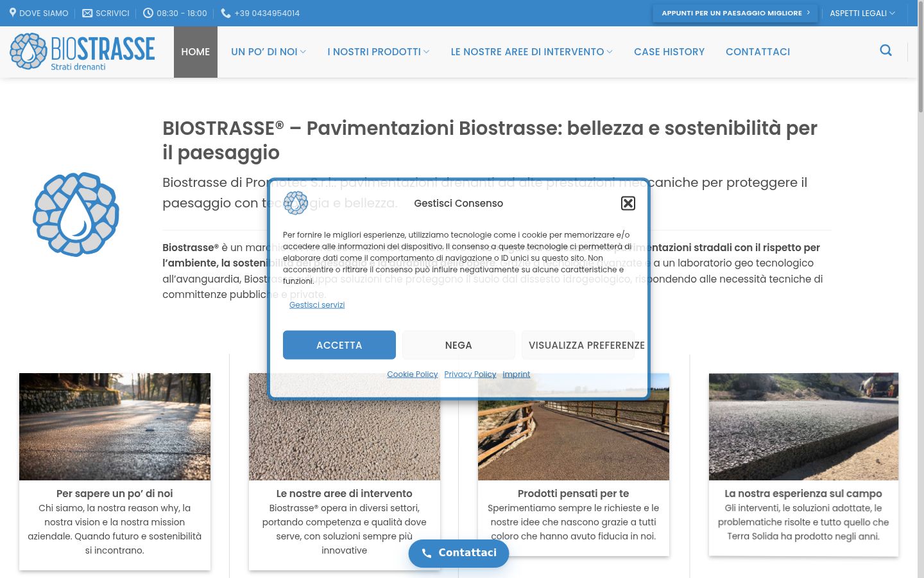Accept cookies with Accetta button
This screenshot has width=924, height=578.
339,345
